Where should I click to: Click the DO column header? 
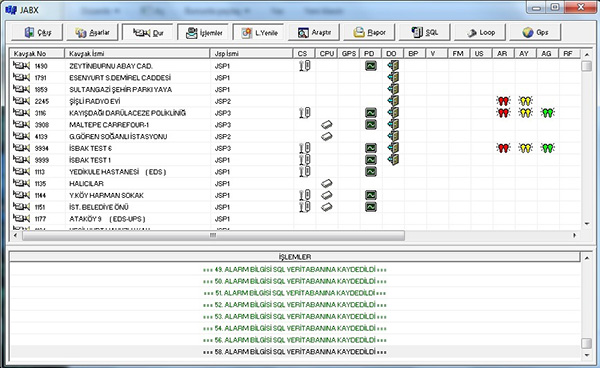pos(393,53)
